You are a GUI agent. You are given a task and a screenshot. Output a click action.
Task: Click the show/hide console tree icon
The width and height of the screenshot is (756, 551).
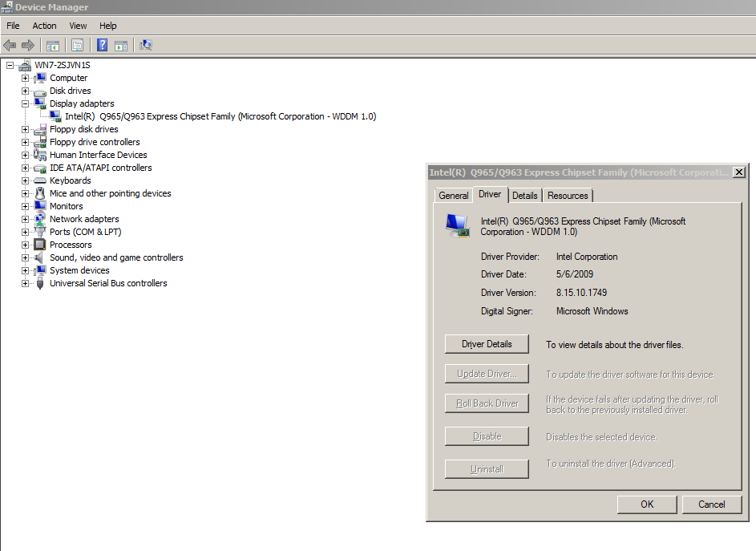(53, 46)
